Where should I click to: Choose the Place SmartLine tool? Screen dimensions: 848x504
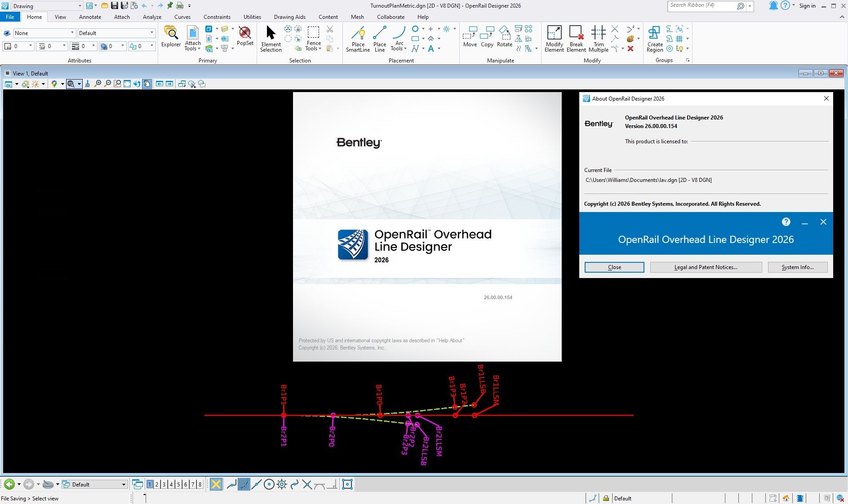tap(358, 39)
